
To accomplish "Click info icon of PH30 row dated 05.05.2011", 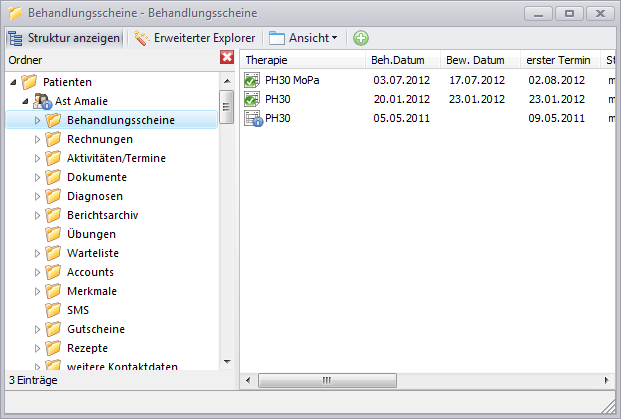I will tap(253, 118).
